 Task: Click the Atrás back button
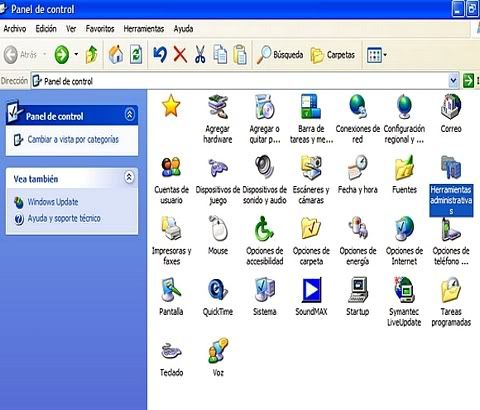tap(21, 54)
